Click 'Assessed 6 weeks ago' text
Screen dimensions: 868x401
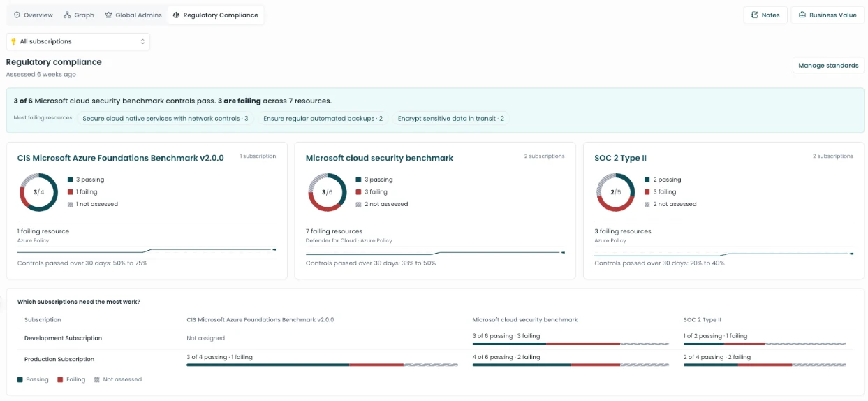41,74
